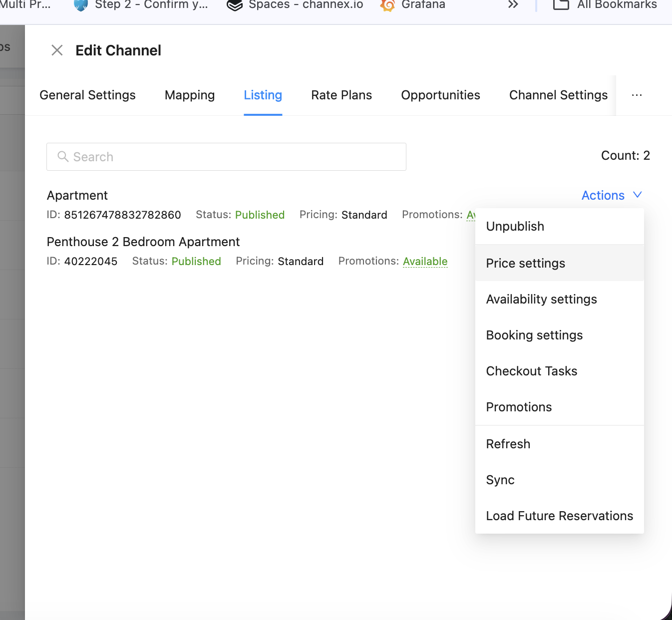Viewport: 672px width, 620px height.
Task: Open the Spaces - channex.io bookmark
Action: click(x=295, y=4)
